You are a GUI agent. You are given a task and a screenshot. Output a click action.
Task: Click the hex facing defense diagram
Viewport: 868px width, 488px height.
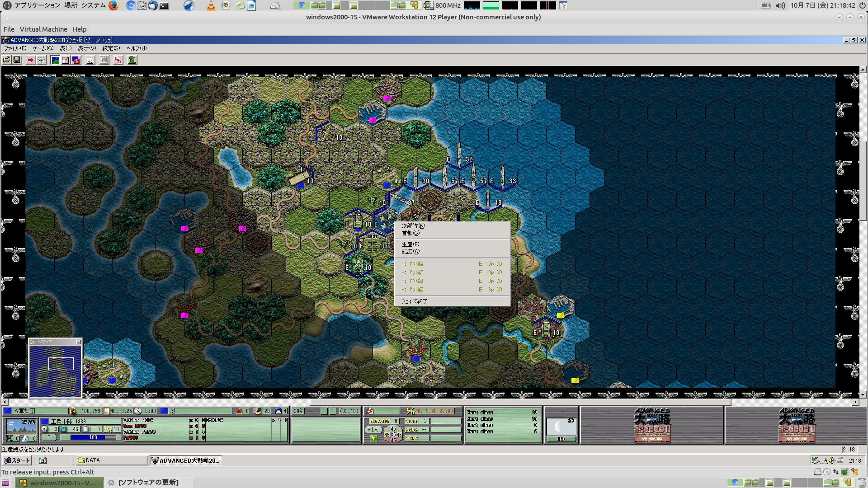[393, 434]
